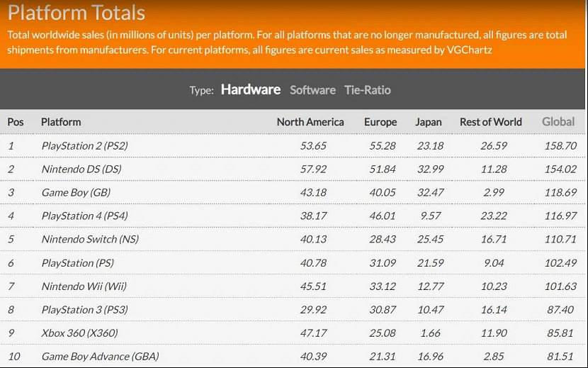Open PlayStation 4 (PS4) platform page
588x368 pixels.
[85, 216]
